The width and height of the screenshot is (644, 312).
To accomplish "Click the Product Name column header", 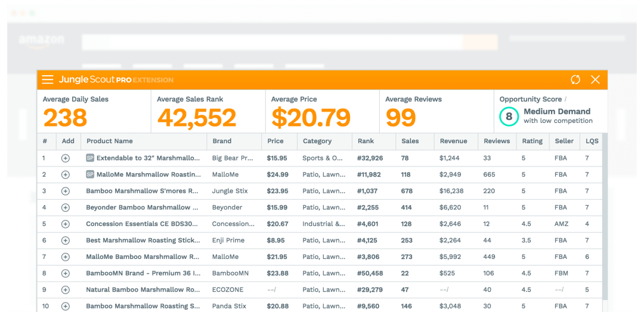I will (110, 141).
